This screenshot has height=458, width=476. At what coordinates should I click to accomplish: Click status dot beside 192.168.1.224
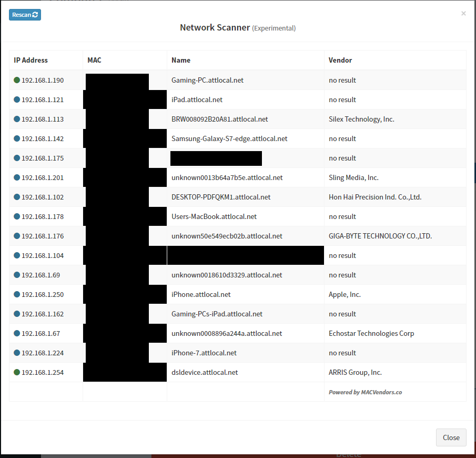click(17, 353)
